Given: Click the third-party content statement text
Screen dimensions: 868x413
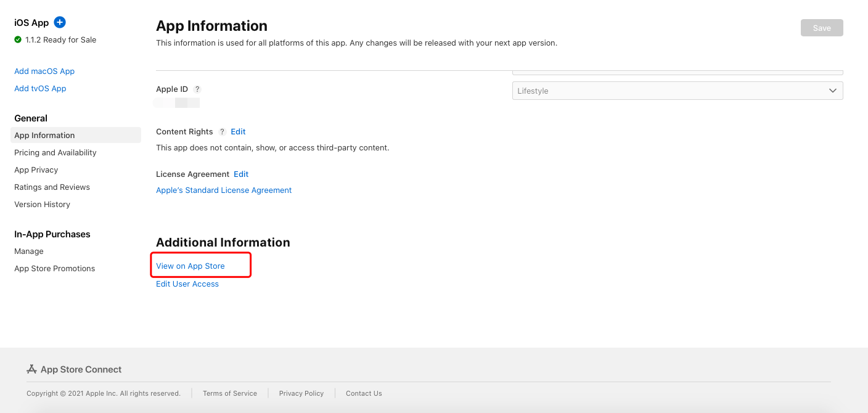Looking at the screenshot, I should click(272, 147).
